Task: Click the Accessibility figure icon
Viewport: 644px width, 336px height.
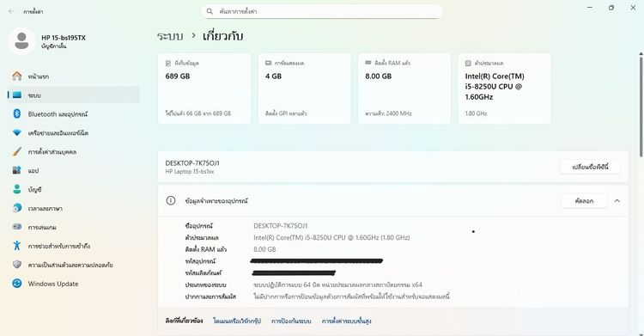Action: (x=17, y=246)
